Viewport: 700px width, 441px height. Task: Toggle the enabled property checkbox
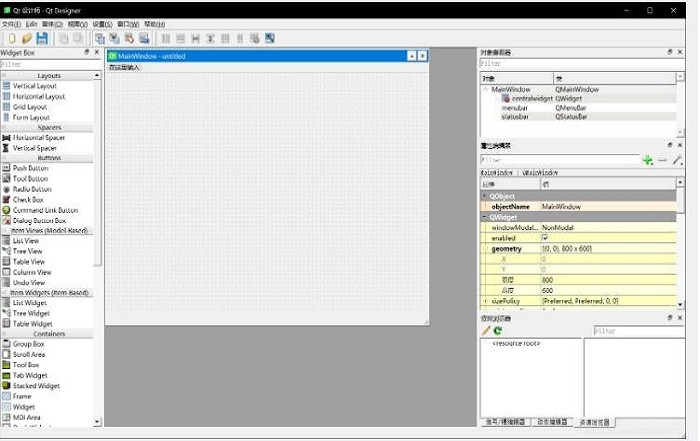click(x=545, y=238)
